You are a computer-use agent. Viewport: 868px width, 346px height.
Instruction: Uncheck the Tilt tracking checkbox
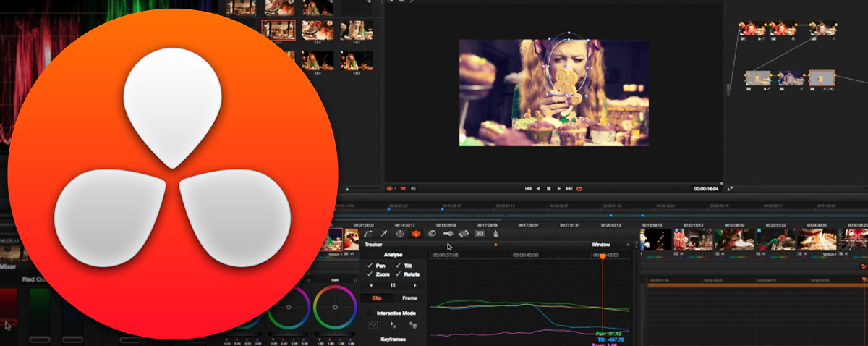click(x=398, y=266)
